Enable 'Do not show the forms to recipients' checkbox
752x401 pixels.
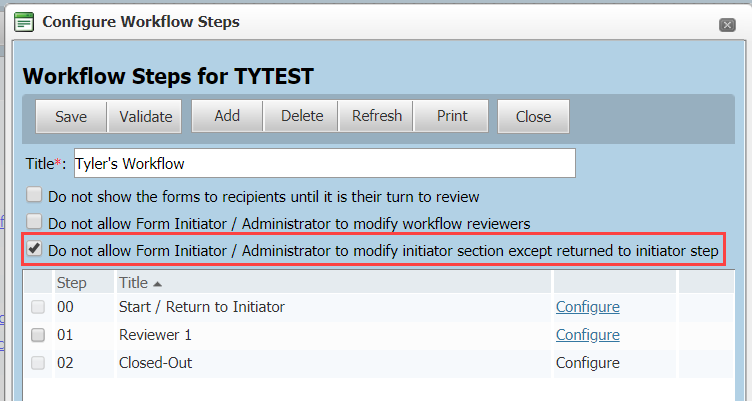click(x=34, y=195)
